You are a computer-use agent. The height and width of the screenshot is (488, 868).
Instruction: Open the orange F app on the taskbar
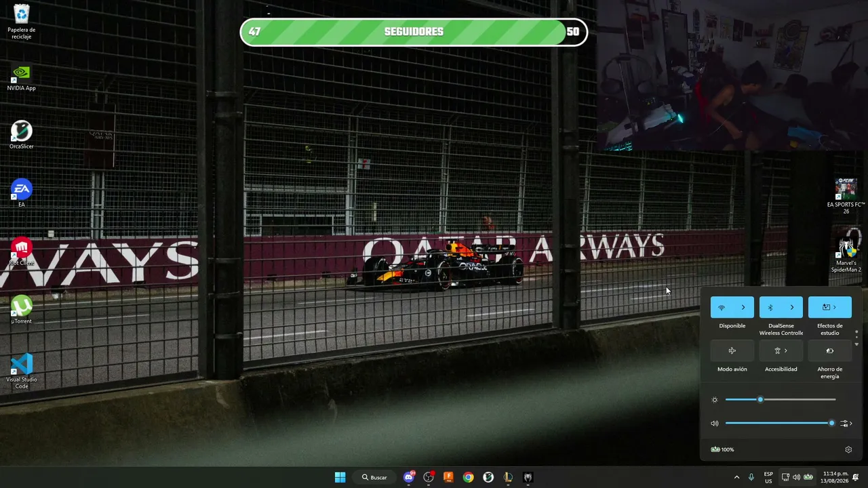point(448,477)
